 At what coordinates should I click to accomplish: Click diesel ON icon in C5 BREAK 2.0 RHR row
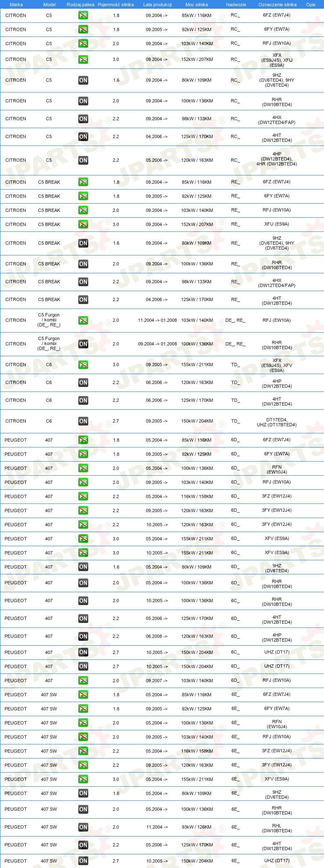[83, 264]
